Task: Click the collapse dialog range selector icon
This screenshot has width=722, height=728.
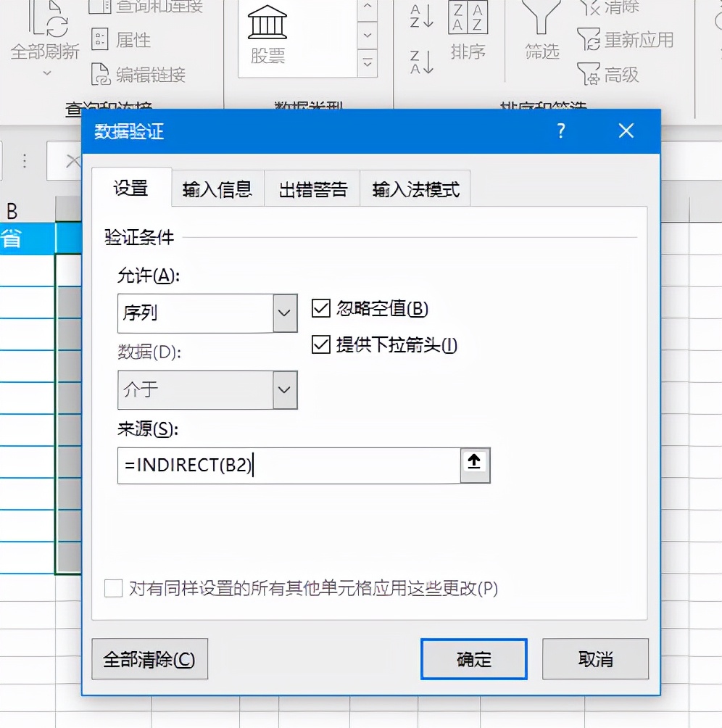Action: (475, 466)
